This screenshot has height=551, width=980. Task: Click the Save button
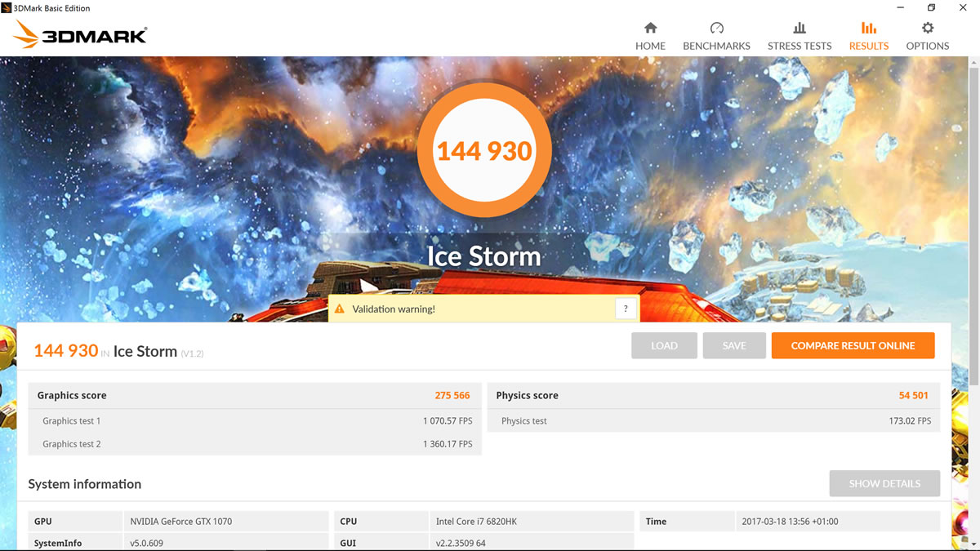click(734, 345)
